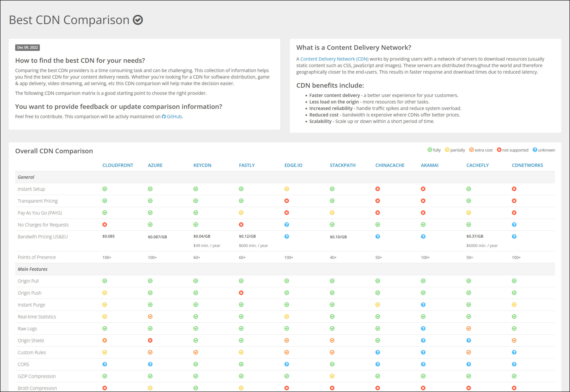This screenshot has width=570, height=392.
Task: Open the GitHub link
Action: point(172,116)
